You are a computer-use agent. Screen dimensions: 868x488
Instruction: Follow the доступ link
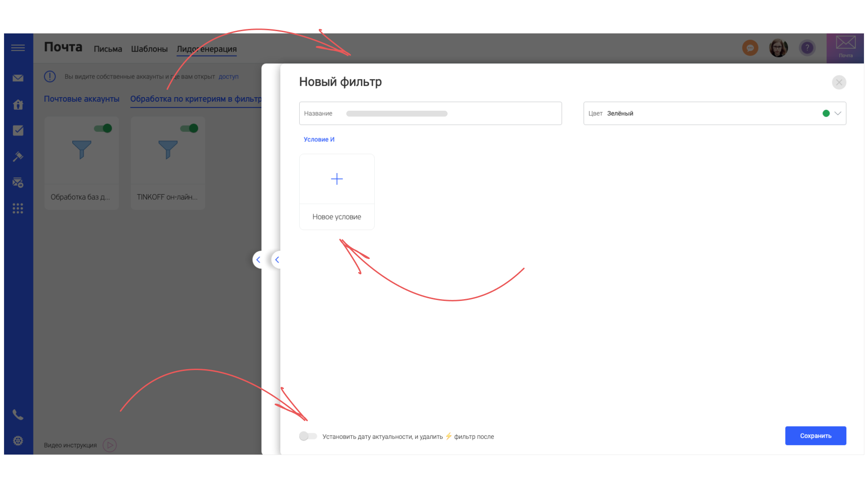228,76
